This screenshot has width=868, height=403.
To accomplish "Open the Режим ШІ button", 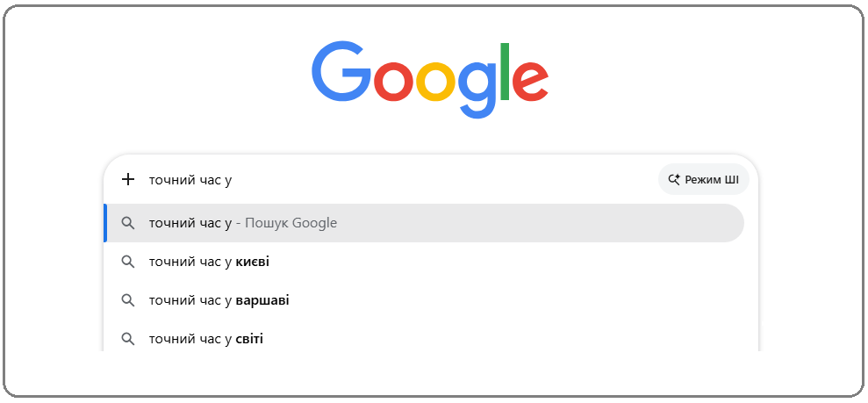I will tap(703, 180).
